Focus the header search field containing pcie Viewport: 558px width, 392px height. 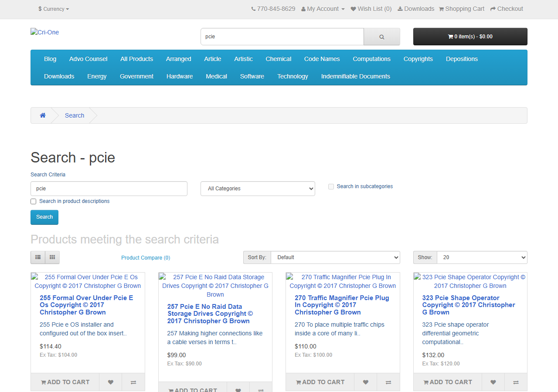pos(282,37)
